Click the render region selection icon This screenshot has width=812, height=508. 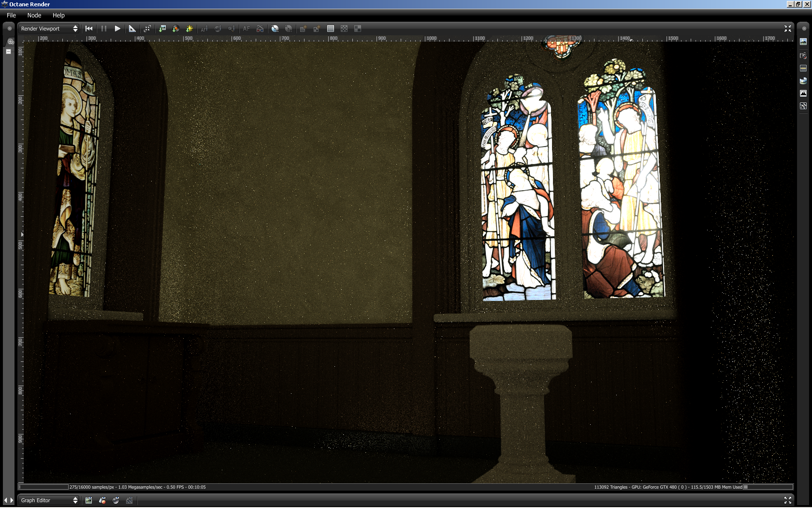click(x=147, y=29)
